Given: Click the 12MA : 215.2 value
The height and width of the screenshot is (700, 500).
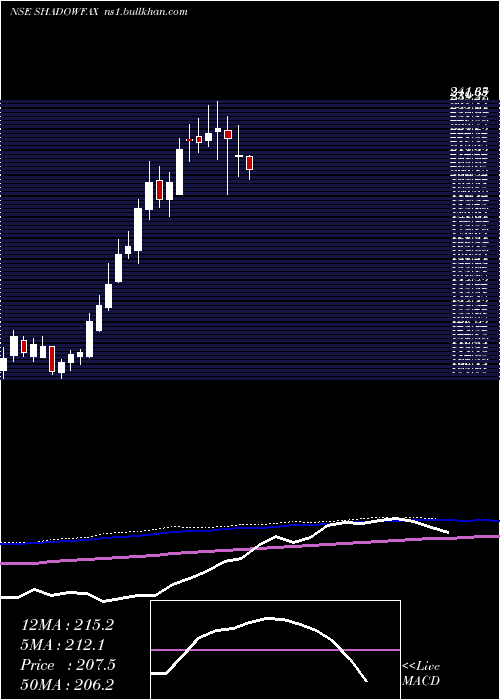Looking at the screenshot, I should pos(67,625).
